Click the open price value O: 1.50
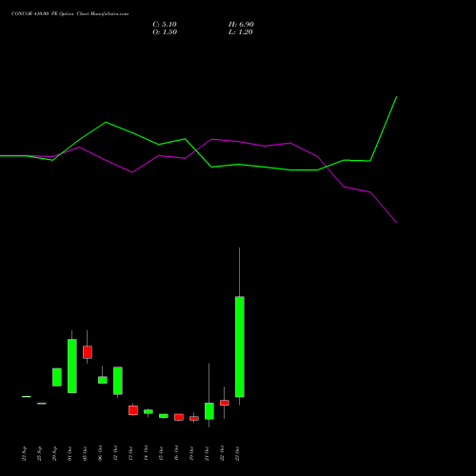 coord(165,32)
